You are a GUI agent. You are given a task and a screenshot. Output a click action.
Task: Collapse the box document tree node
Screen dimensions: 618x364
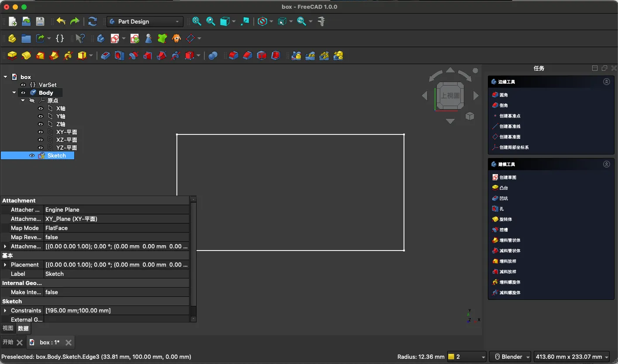point(5,77)
